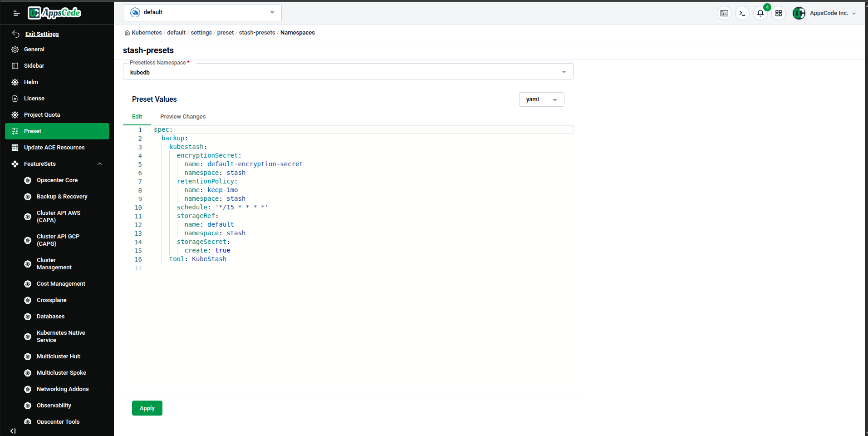This screenshot has width=868, height=436.
Task: Collapse the FeatureSets section
Action: [99, 163]
